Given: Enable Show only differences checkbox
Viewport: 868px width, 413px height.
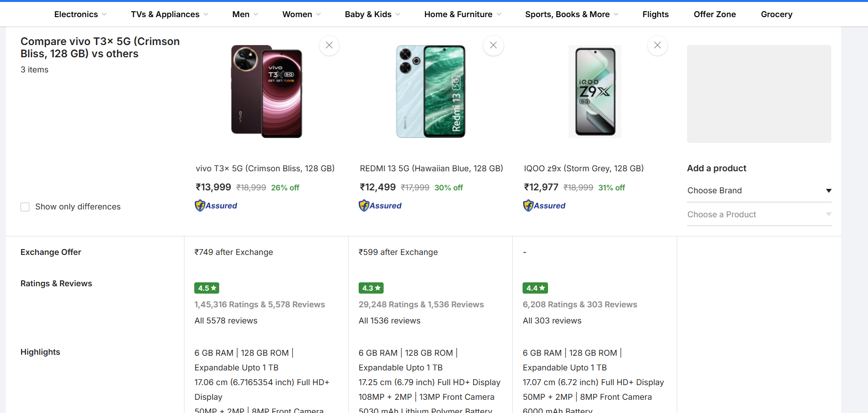Looking at the screenshot, I should pos(25,207).
